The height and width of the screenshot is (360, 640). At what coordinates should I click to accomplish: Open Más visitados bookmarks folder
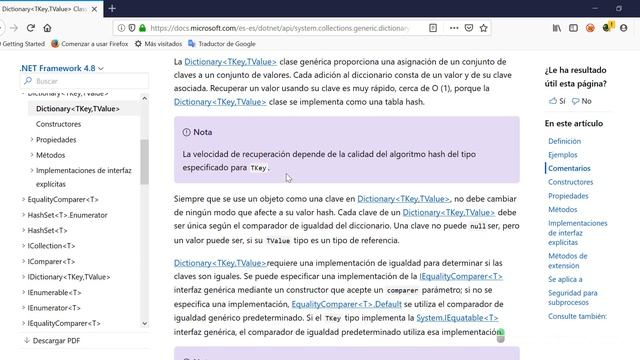158,44
